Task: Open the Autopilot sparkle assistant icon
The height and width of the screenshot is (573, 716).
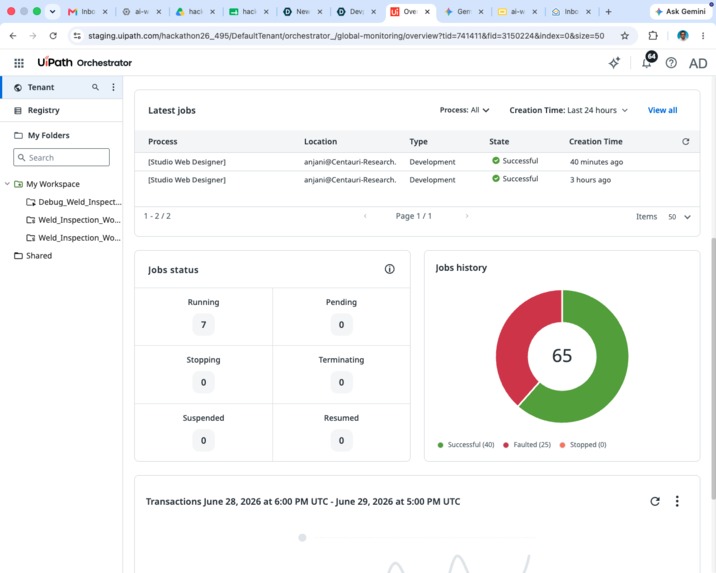Action: [x=615, y=63]
